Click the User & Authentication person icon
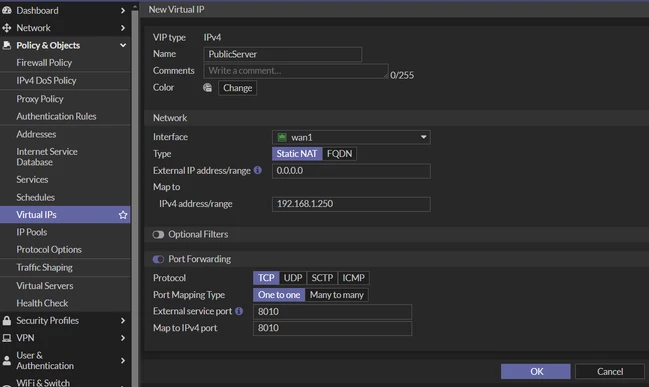Image resolution: width=649 pixels, height=387 pixels. click(7, 361)
